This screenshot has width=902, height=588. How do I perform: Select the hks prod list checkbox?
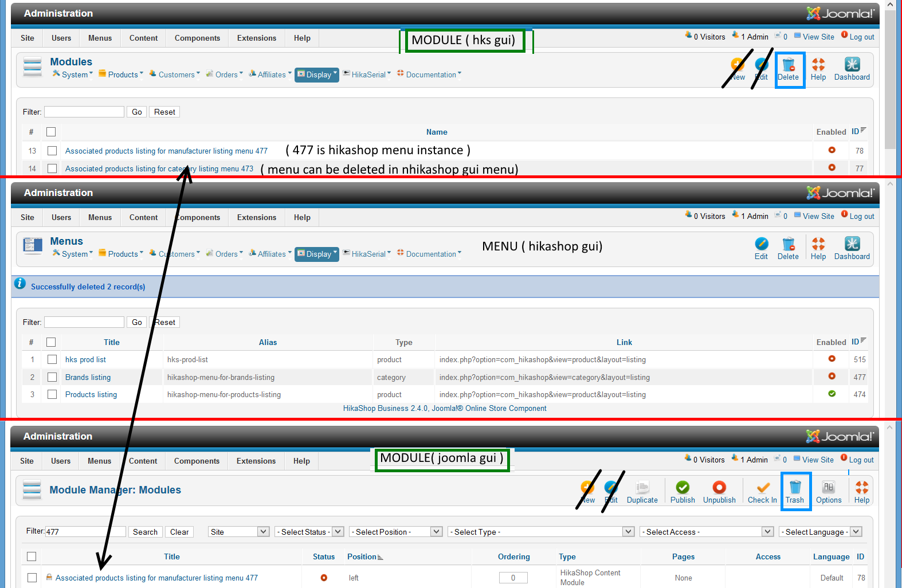pyautogui.click(x=52, y=359)
